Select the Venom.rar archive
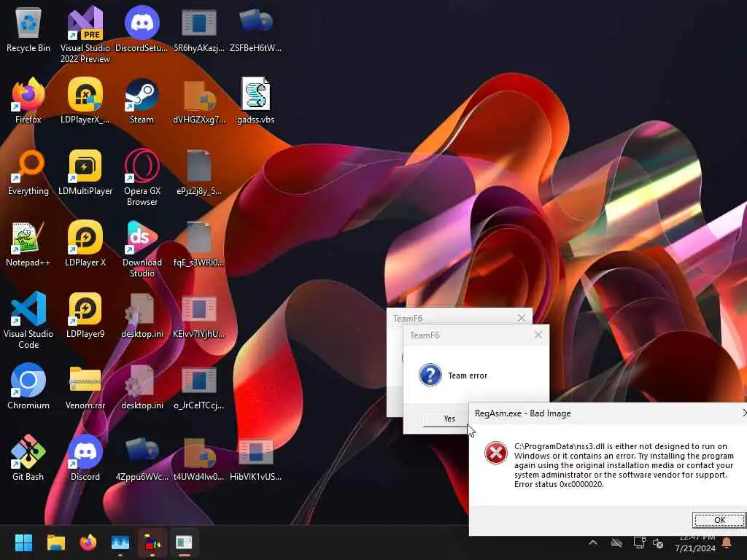The image size is (747, 560). coord(85,386)
